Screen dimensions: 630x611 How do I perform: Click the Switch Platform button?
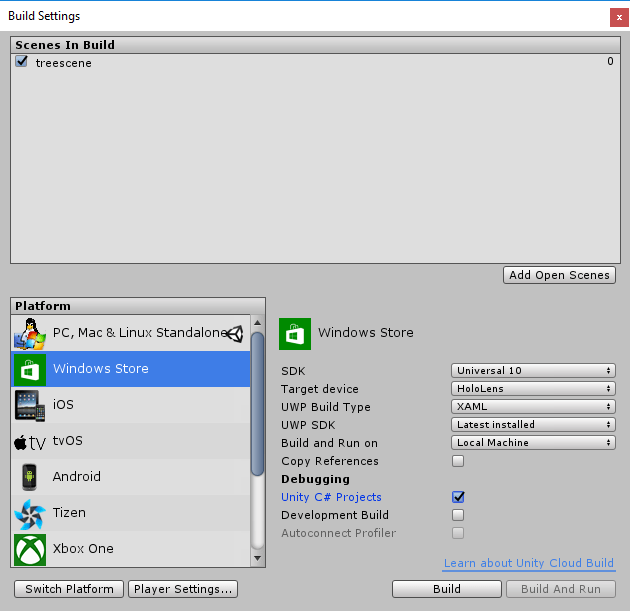pyautogui.click(x=69, y=589)
